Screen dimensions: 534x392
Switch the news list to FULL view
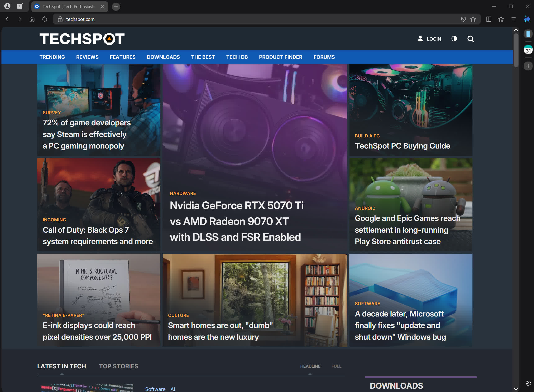click(336, 366)
